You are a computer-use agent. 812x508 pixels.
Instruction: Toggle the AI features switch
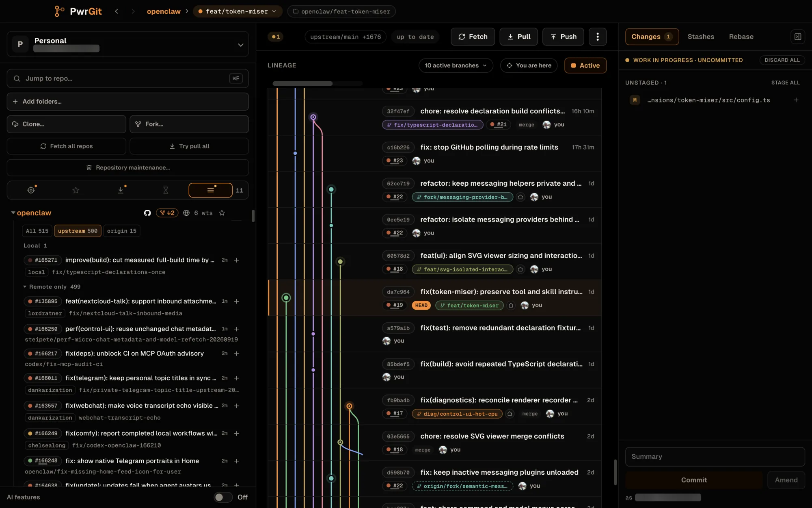pos(223,497)
